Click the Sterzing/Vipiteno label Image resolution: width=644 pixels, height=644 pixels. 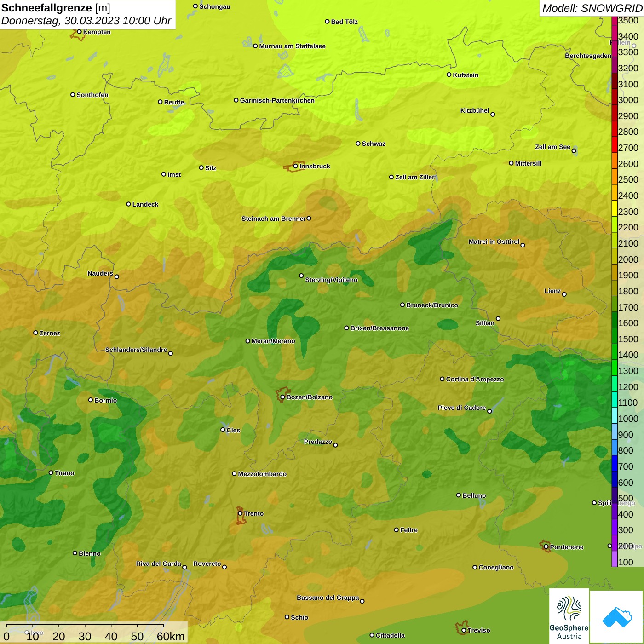[331, 280]
